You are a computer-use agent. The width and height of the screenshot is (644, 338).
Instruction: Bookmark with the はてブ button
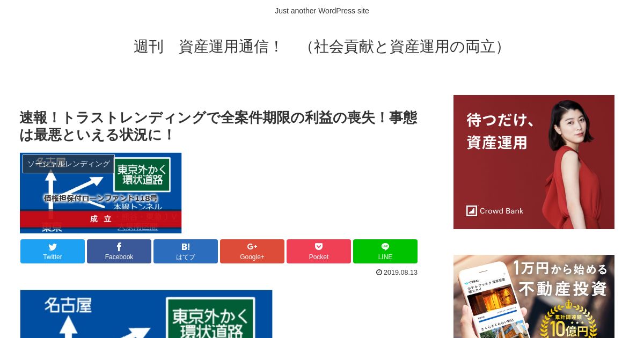(186, 251)
